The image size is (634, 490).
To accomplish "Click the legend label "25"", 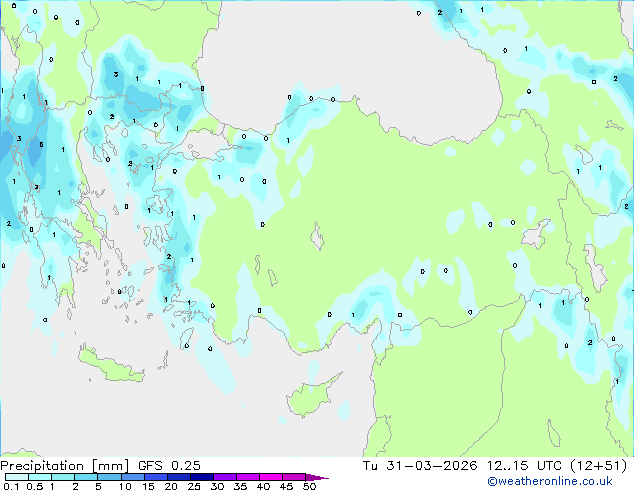I will click(194, 486).
